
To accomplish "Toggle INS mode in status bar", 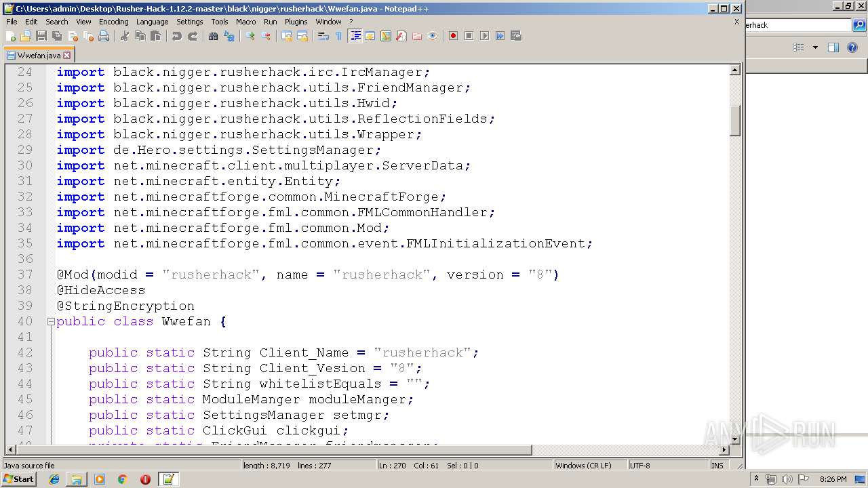I will coord(717,466).
